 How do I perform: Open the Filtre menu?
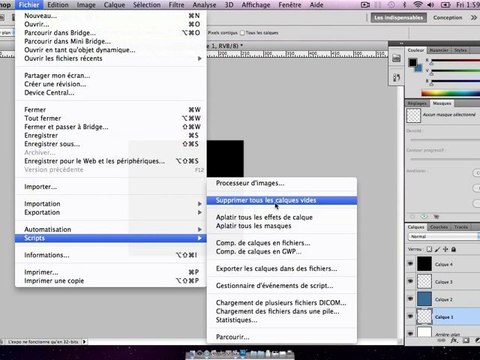[x=176, y=5]
